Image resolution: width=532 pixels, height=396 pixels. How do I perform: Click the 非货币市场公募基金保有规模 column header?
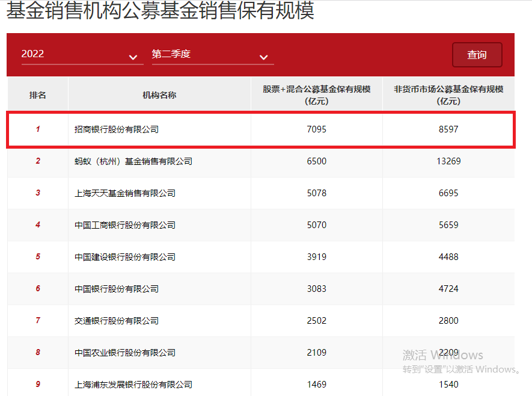click(448, 95)
